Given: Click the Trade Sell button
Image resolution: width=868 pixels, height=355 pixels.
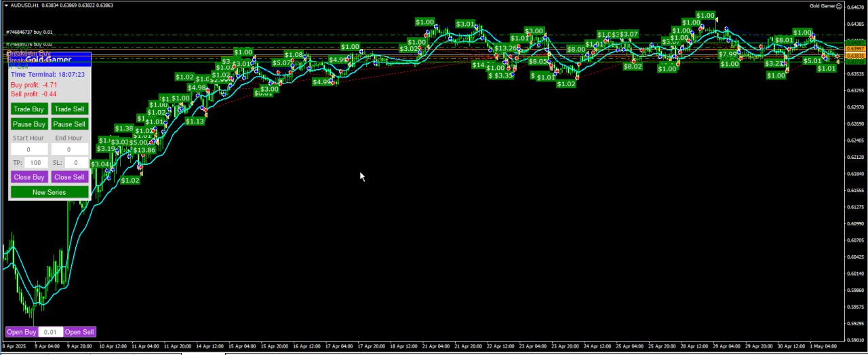Looking at the screenshot, I should pos(69,109).
